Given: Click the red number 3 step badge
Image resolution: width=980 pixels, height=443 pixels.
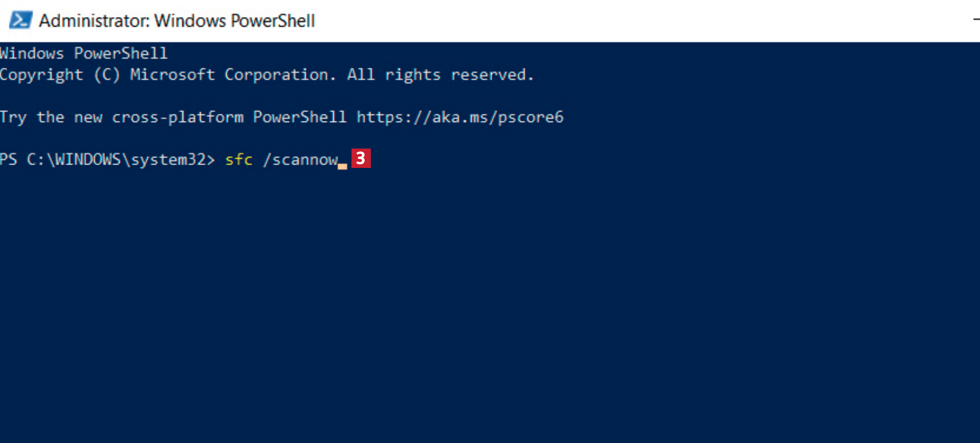Looking at the screenshot, I should [361, 159].
